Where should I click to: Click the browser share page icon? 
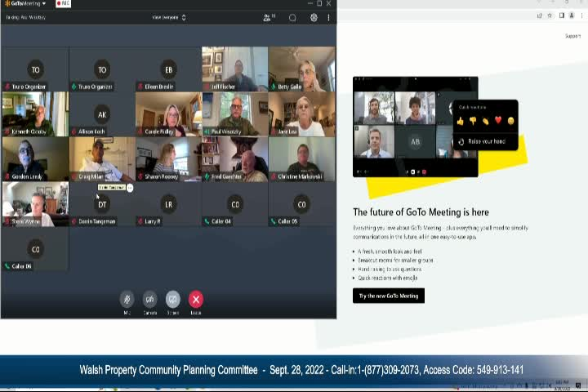point(540,16)
